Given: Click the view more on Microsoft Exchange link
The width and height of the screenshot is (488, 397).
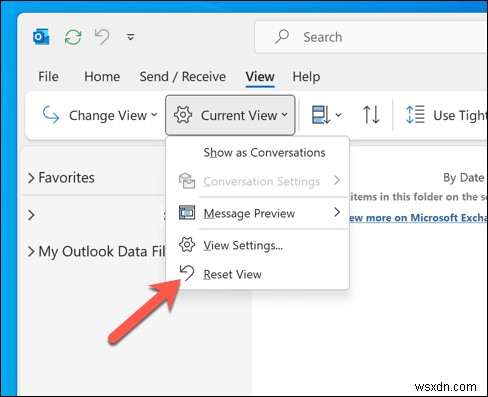Looking at the screenshot, I should pyautogui.click(x=418, y=218).
